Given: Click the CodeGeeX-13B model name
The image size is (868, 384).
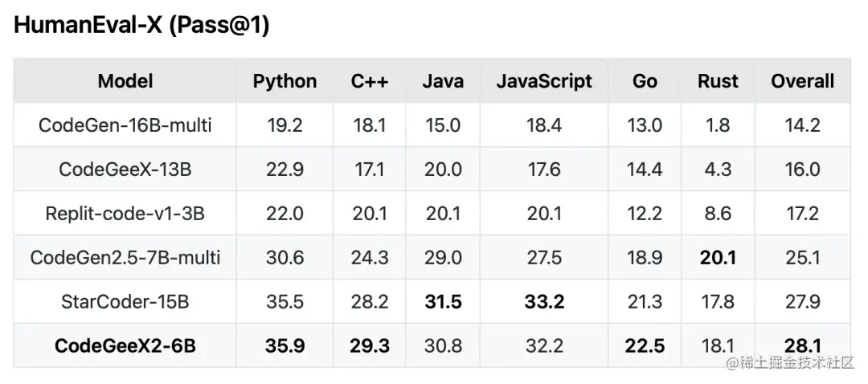Looking at the screenshot, I should point(125,170).
